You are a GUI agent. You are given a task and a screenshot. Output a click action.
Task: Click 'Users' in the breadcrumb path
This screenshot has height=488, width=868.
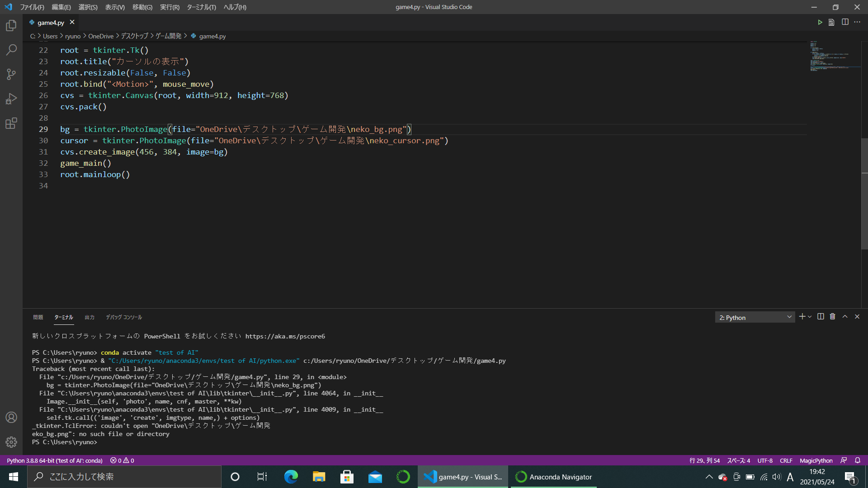point(50,36)
